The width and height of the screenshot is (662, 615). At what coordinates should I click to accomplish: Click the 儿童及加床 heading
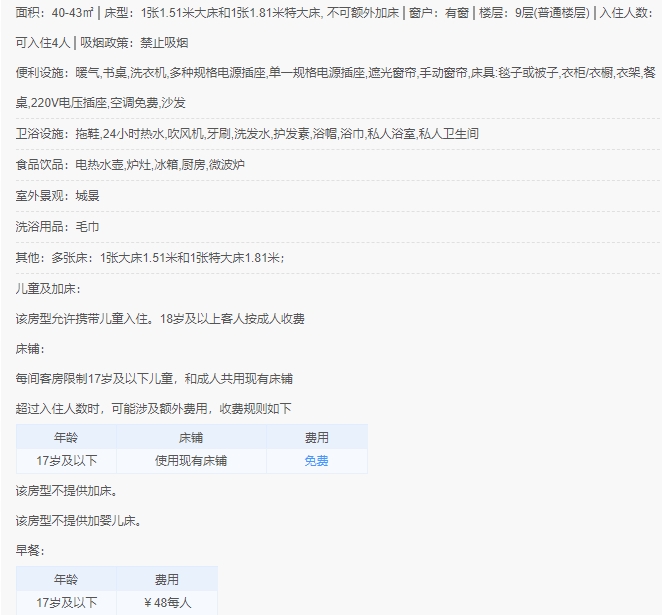[x=48, y=289]
